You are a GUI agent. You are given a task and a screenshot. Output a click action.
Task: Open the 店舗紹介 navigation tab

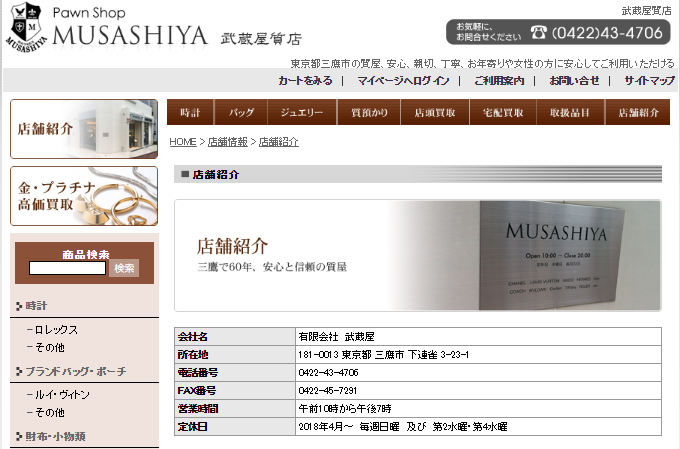tap(638, 112)
